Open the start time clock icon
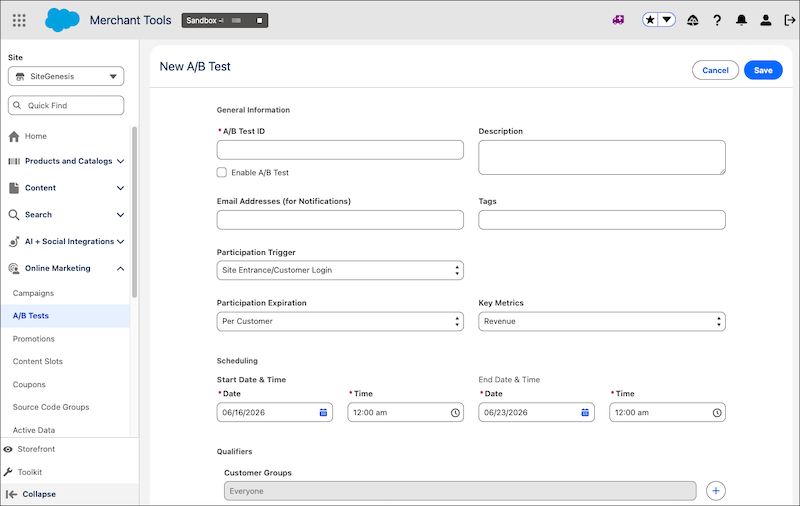This screenshot has height=506, width=800. tap(455, 413)
